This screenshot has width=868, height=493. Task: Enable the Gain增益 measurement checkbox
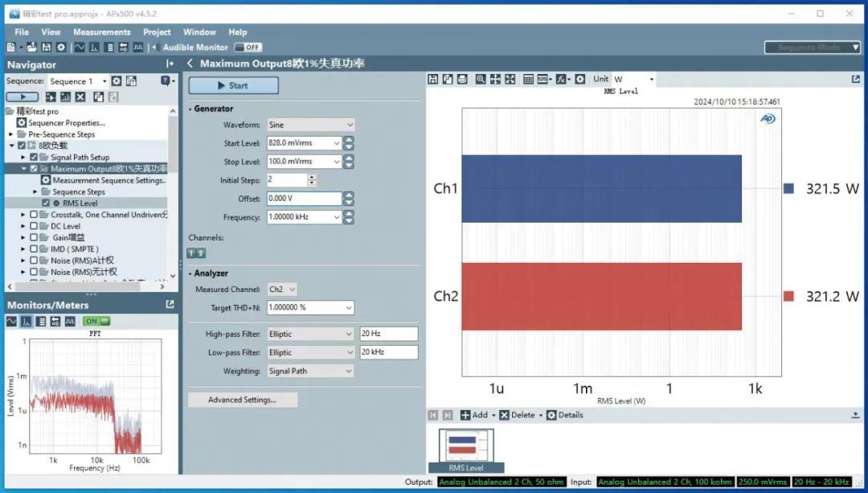[34, 237]
